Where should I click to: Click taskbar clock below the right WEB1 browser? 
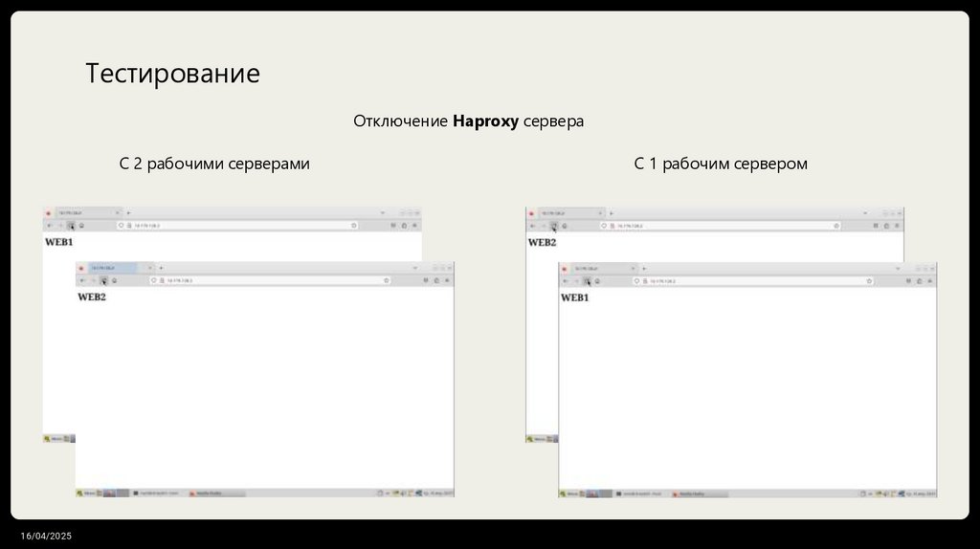pos(920,494)
